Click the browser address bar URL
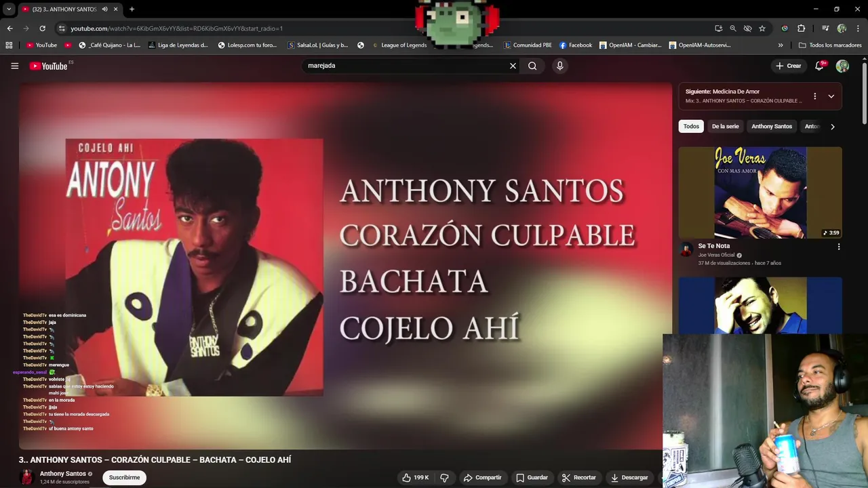 click(177, 28)
